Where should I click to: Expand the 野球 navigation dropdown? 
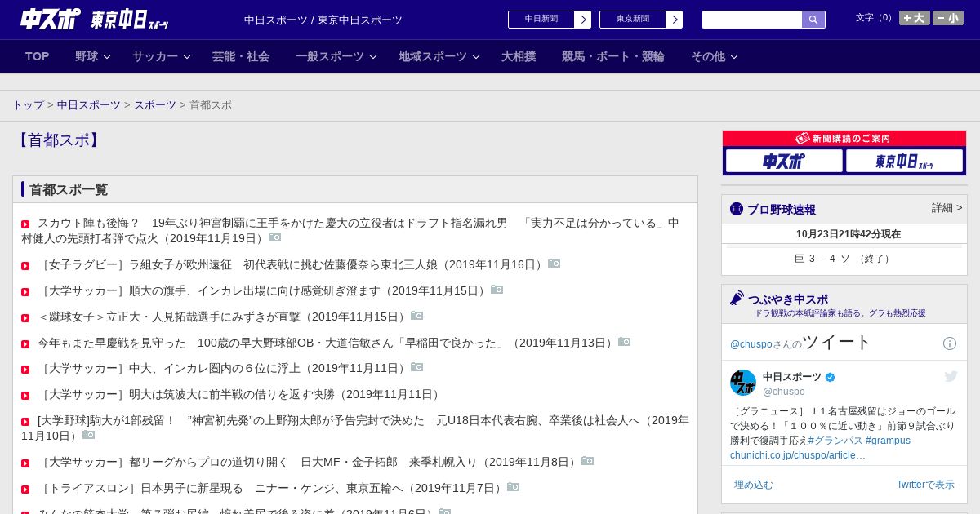click(x=93, y=56)
